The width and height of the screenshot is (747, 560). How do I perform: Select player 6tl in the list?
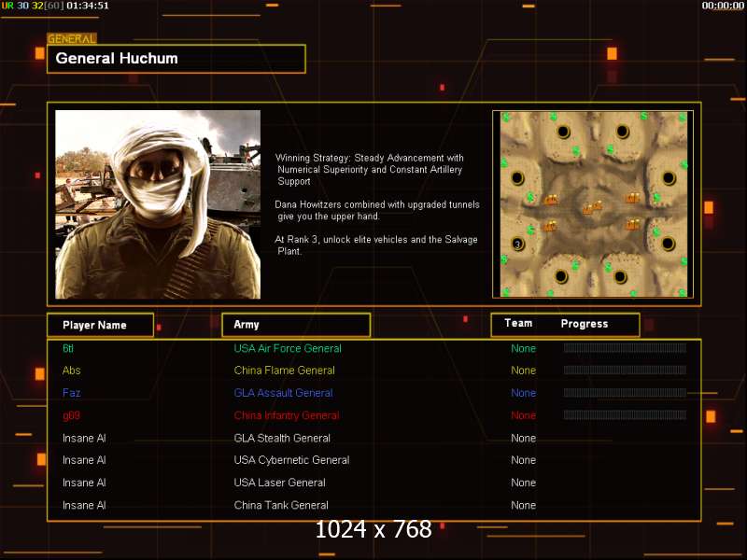(68, 348)
